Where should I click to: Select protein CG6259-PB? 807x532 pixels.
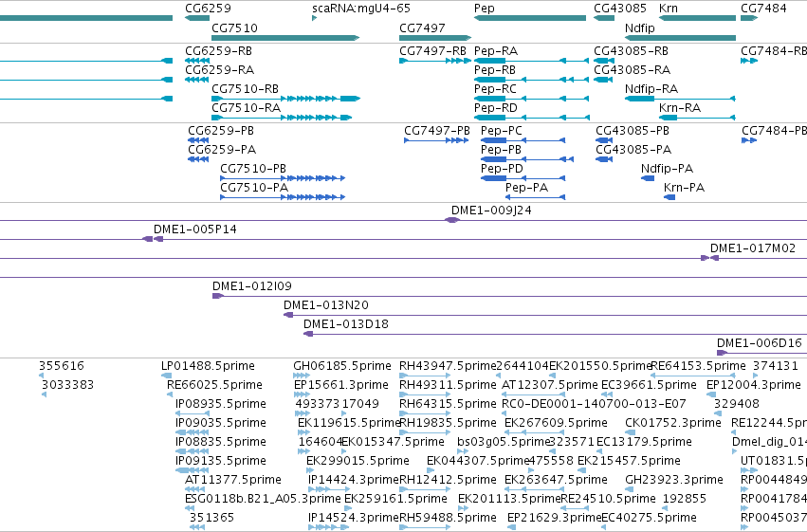198,140
